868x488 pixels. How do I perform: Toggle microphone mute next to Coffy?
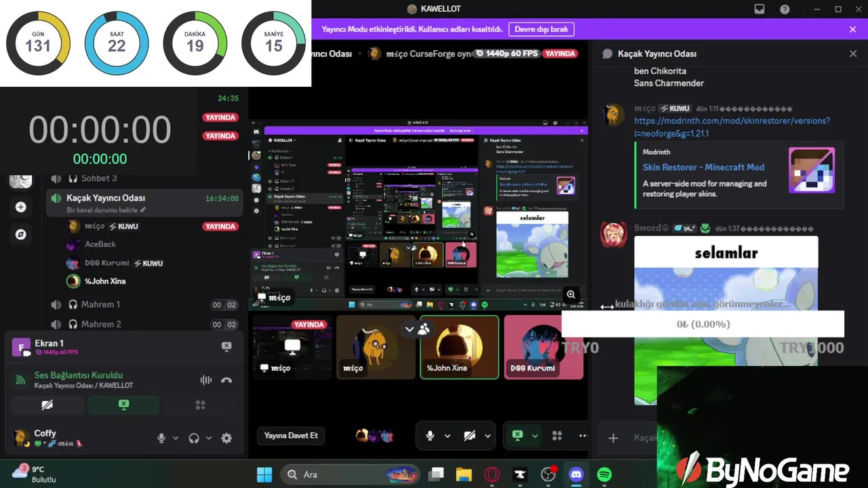point(161,439)
